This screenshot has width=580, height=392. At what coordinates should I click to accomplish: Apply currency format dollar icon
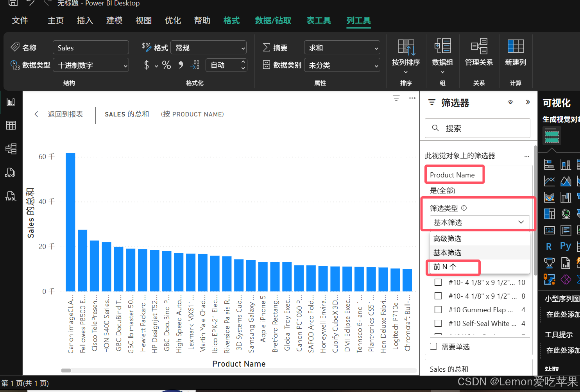click(x=147, y=65)
